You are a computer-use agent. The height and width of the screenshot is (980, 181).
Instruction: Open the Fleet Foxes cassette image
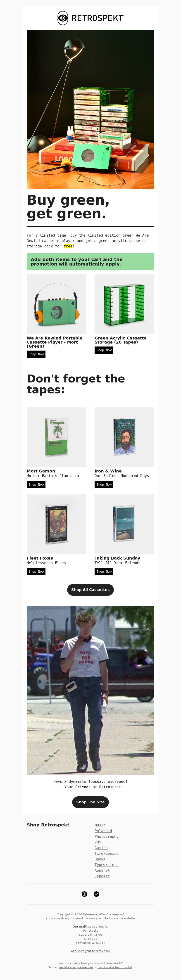pyautogui.click(x=57, y=524)
